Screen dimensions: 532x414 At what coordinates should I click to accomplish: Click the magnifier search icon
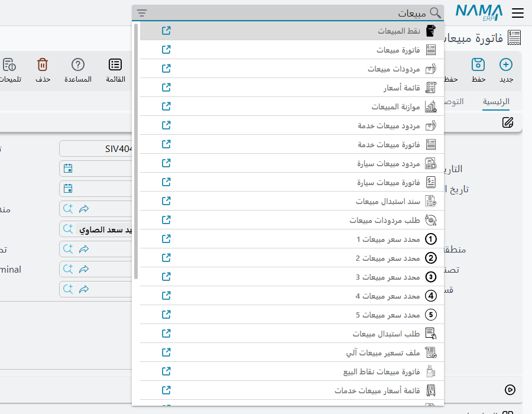coord(435,13)
